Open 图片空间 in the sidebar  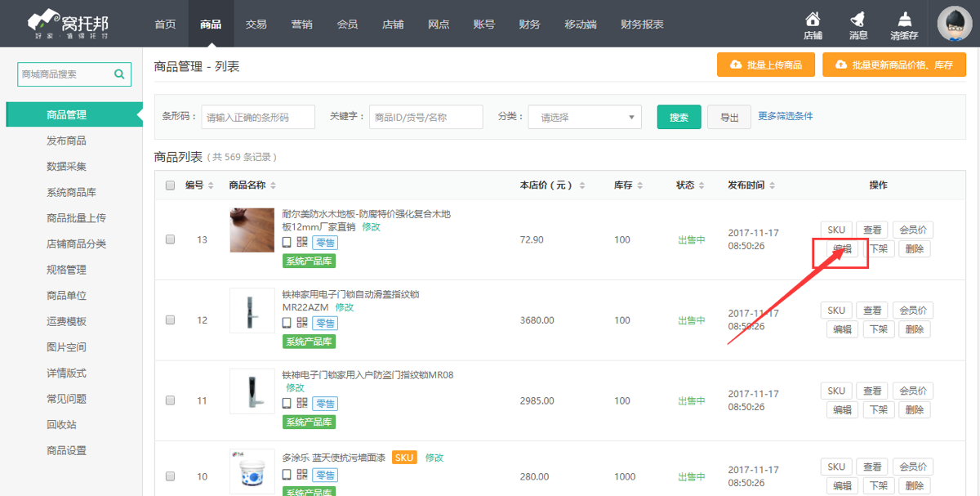66,347
